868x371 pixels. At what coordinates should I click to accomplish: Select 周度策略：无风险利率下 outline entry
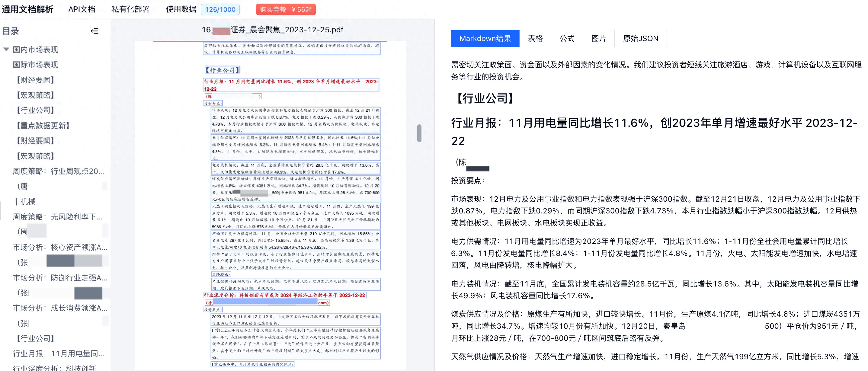(x=58, y=217)
